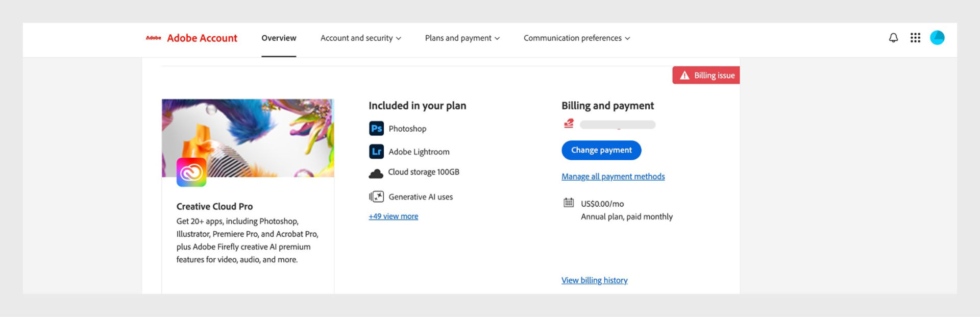Open View billing history link
Screen dimensions: 980x317
point(595,280)
